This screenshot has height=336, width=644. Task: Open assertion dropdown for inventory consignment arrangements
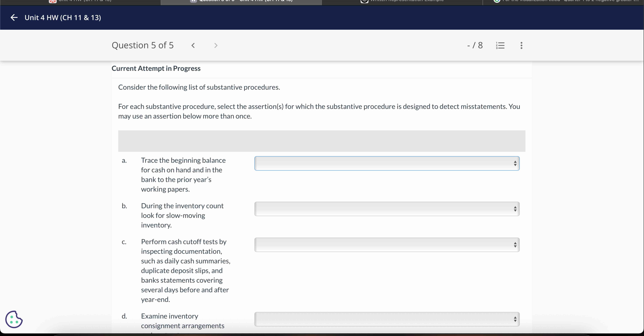[387, 319]
